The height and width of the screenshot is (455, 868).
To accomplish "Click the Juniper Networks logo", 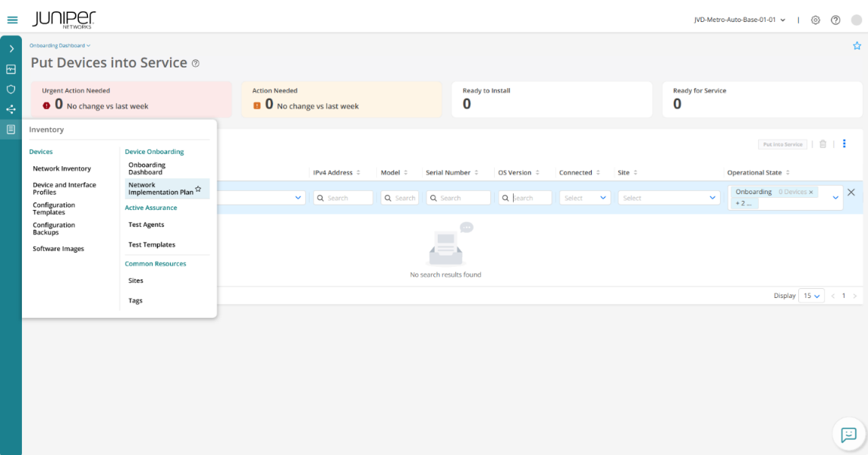I will click(64, 20).
